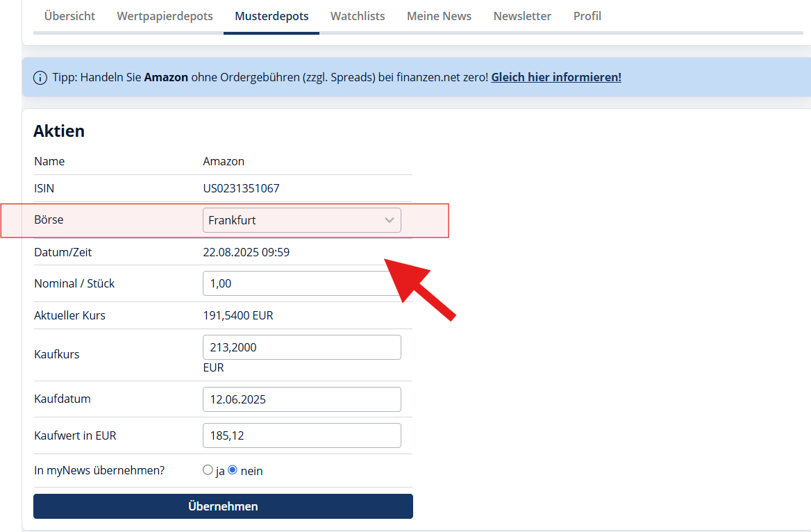The width and height of the screenshot is (811, 532).
Task: Click the Aktueller Kurs value 191,5400 EUR
Action: coord(238,315)
